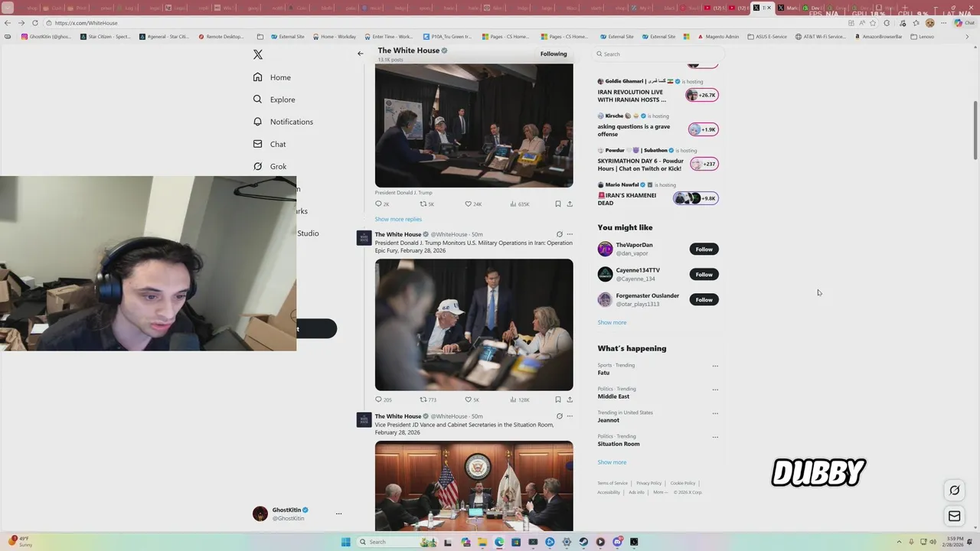The image size is (980, 551).
Task: Open the floating messages envelope button
Action: [955, 516]
